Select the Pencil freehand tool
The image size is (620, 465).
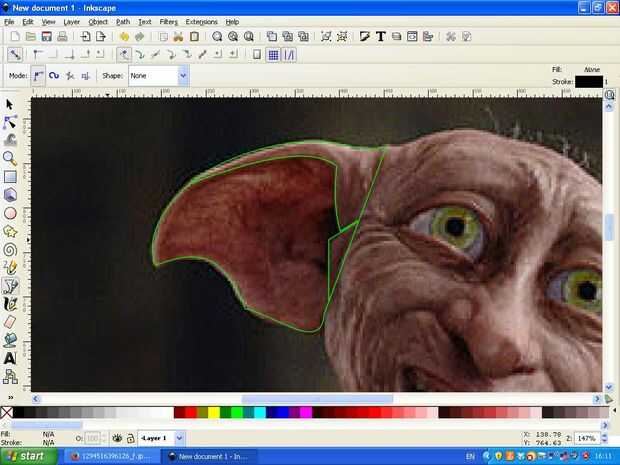pos(10,267)
